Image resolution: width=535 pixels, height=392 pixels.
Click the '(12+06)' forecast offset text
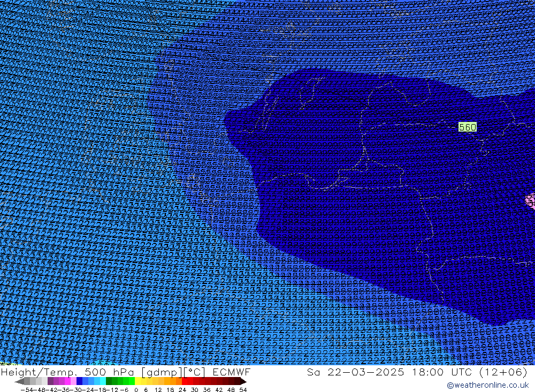(x=503, y=372)
